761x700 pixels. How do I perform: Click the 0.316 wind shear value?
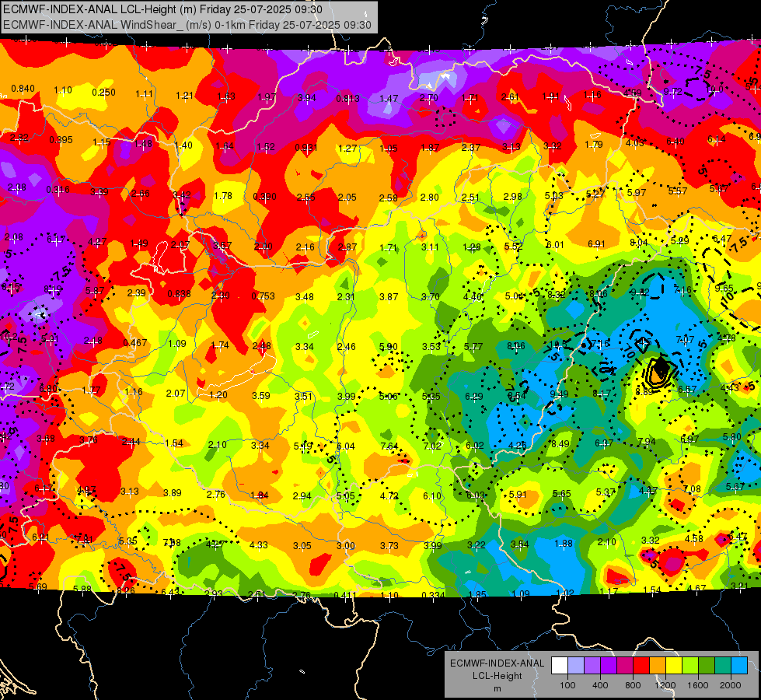[58, 190]
